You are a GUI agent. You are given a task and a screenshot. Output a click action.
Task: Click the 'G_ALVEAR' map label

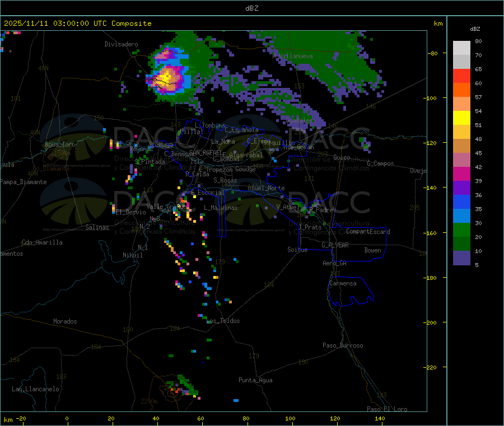coord(335,245)
